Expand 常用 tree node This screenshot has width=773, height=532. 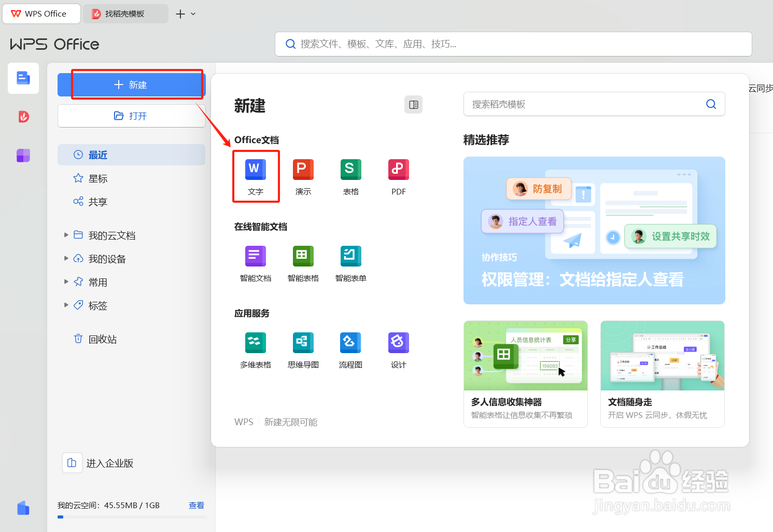pyautogui.click(x=66, y=282)
